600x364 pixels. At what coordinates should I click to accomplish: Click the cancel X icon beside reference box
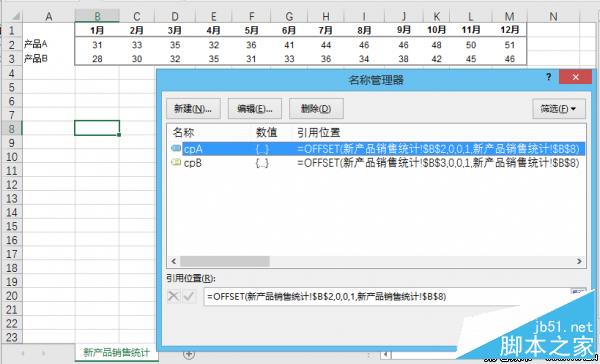[174, 296]
